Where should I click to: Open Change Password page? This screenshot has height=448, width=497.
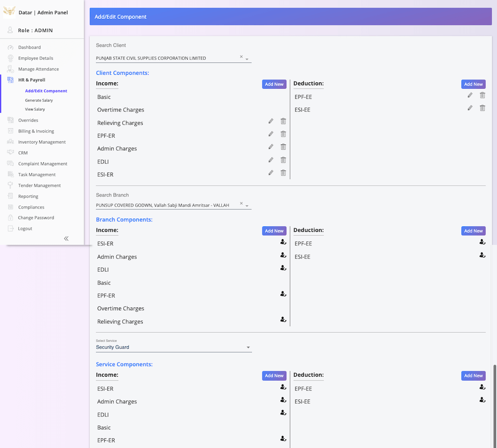[36, 218]
